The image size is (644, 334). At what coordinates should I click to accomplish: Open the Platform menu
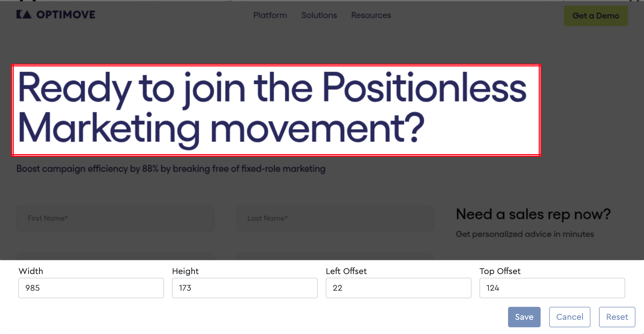point(270,15)
